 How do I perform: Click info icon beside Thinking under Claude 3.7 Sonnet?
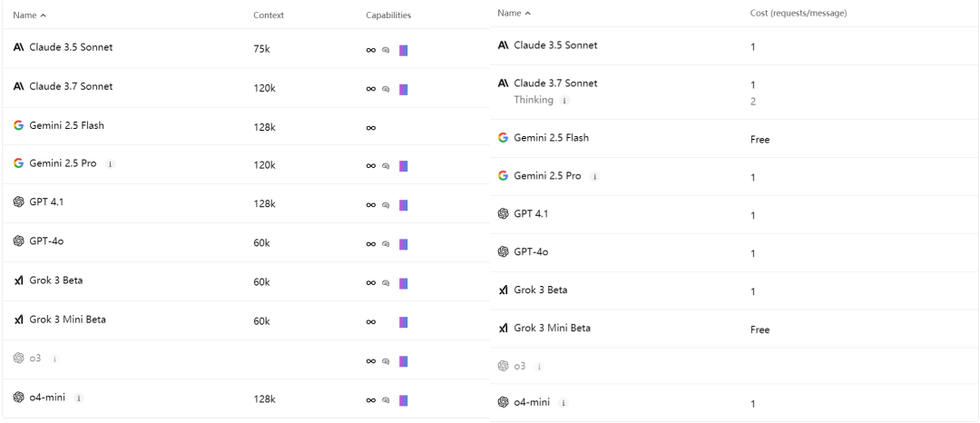(x=564, y=101)
